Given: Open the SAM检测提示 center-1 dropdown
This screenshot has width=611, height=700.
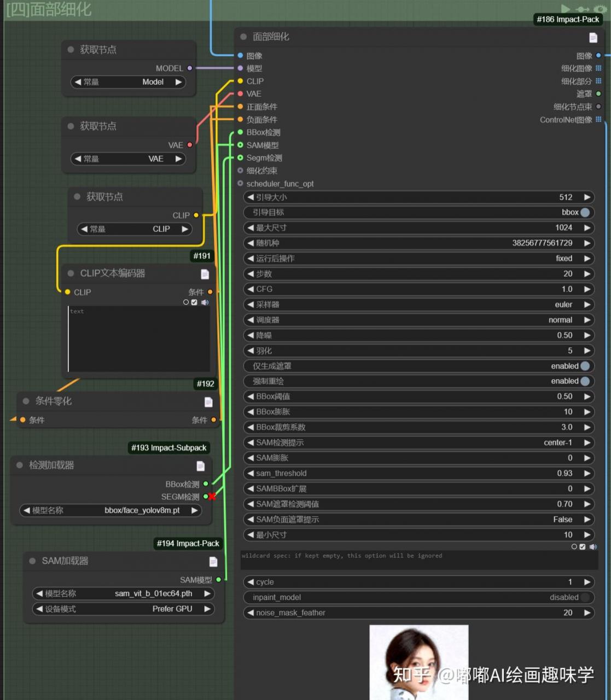Looking at the screenshot, I should point(418,442).
